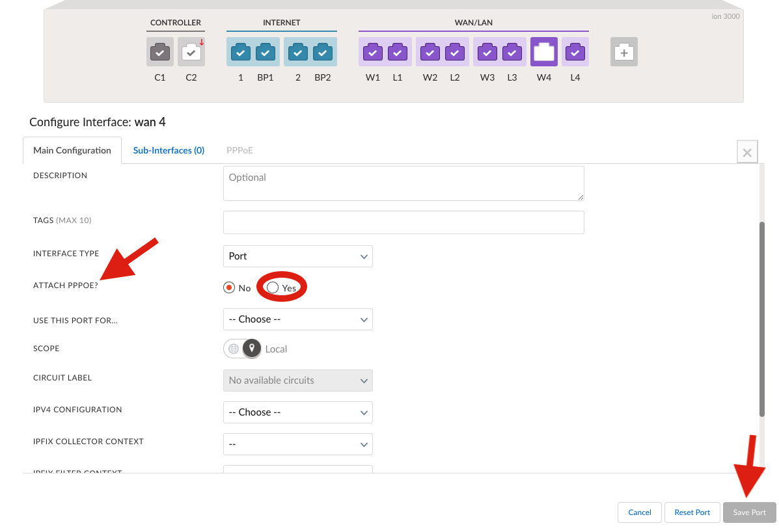This screenshot has height=532, width=779.
Task: Click the form's vertical scrollbar
Action: point(761,319)
